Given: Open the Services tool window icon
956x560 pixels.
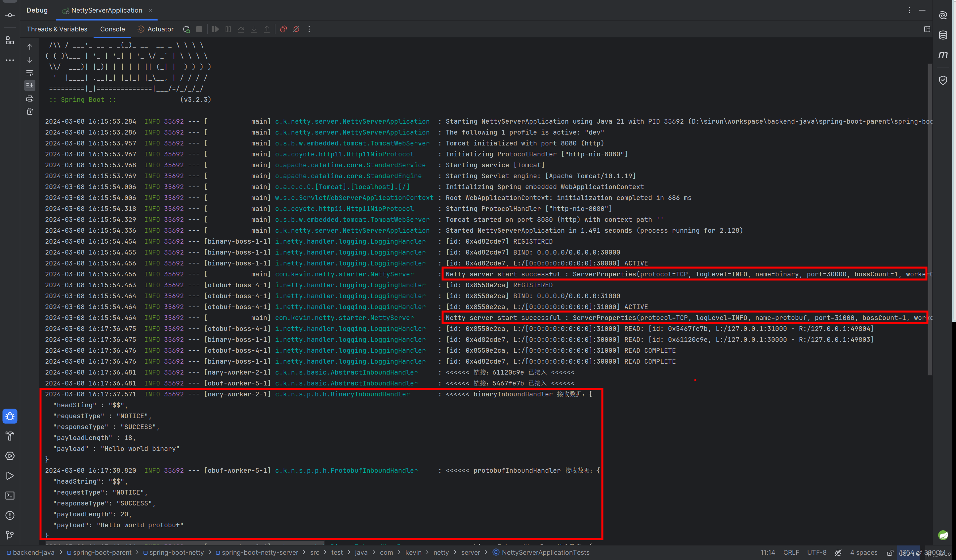Looking at the screenshot, I should (x=10, y=456).
